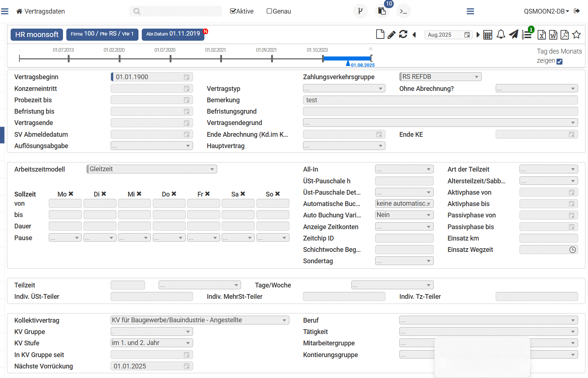The image size is (588, 378).
Task: Open the table grid icon
Action: tap(488, 35)
